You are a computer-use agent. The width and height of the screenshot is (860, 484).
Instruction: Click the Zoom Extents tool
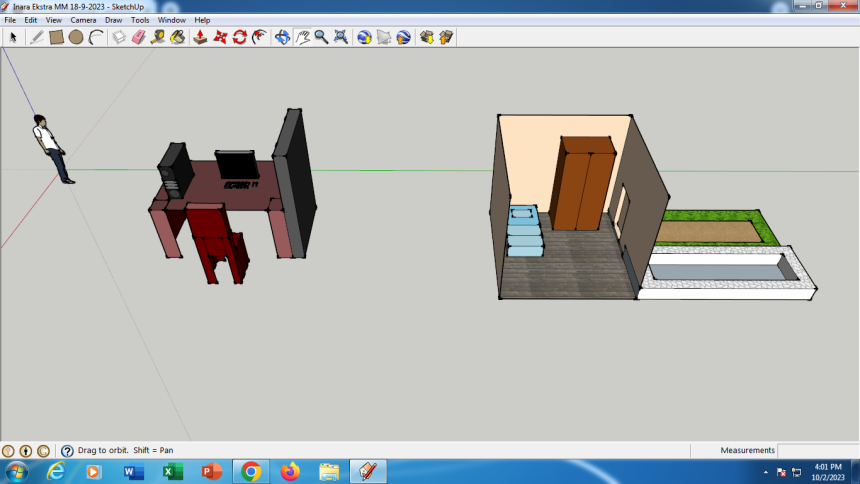tap(341, 37)
